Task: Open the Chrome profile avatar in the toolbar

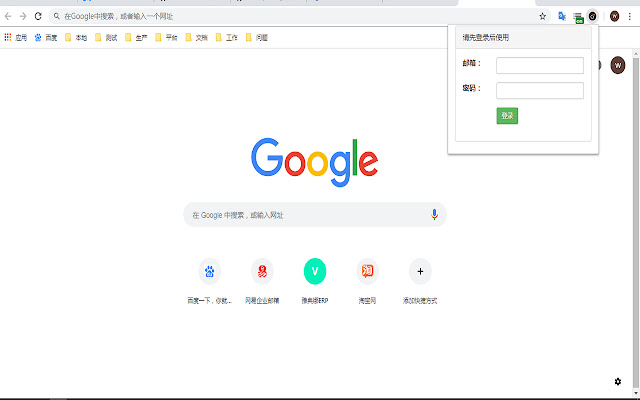Action: click(x=614, y=16)
